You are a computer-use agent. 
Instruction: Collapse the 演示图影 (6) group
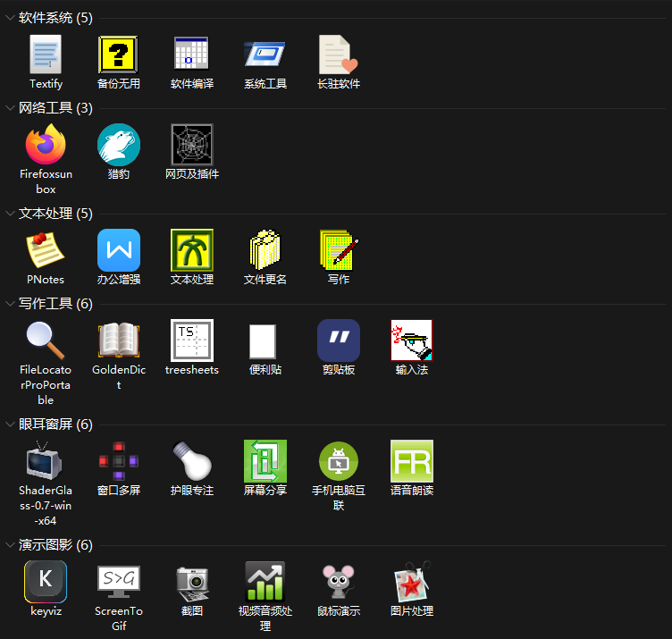tap(10, 545)
